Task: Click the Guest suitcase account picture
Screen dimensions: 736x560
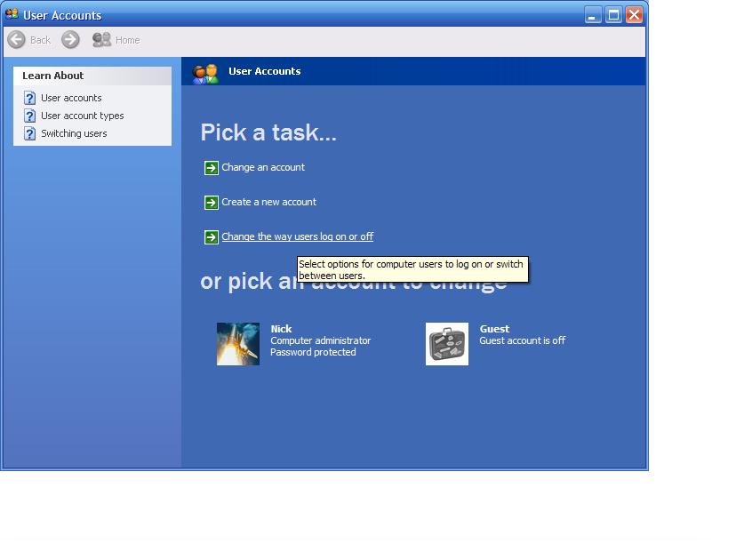Action: pyautogui.click(x=446, y=343)
